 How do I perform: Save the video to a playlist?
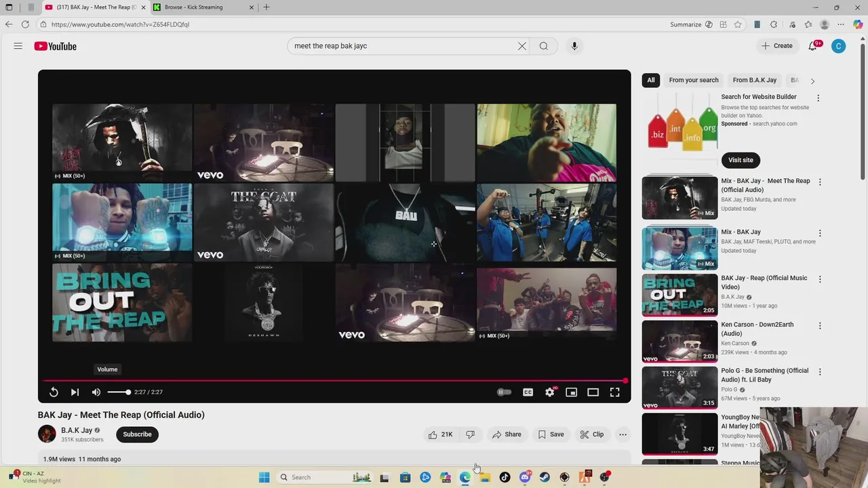551,434
